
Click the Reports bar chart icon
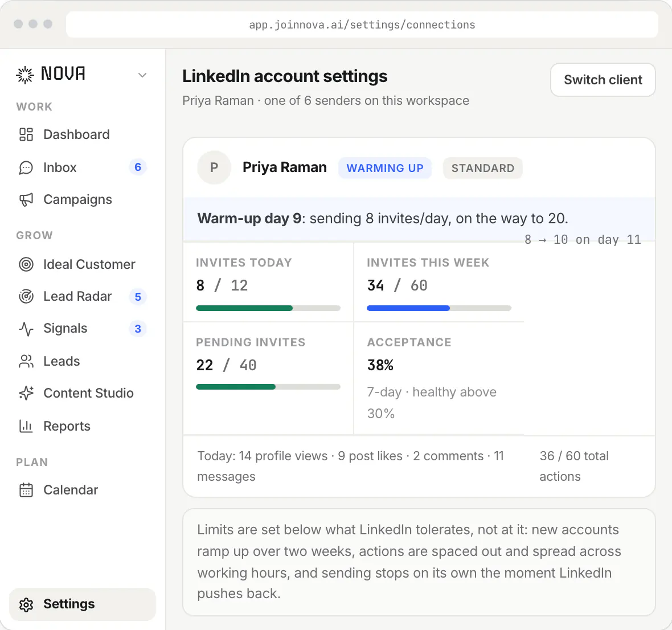[26, 426]
